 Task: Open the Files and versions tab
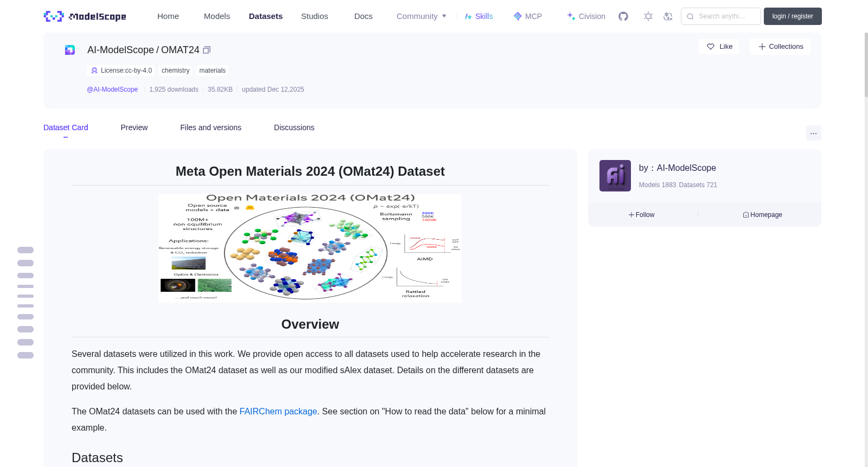[210, 127]
